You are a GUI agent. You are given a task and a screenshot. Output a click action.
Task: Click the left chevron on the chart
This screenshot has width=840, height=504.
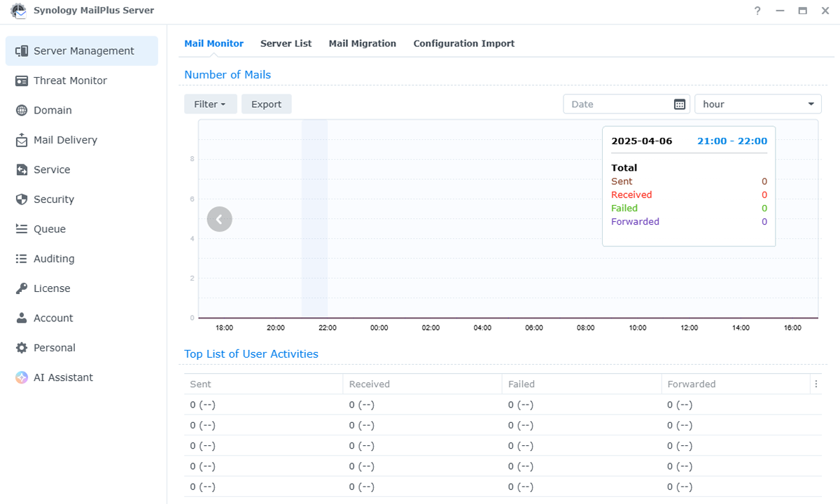219,218
